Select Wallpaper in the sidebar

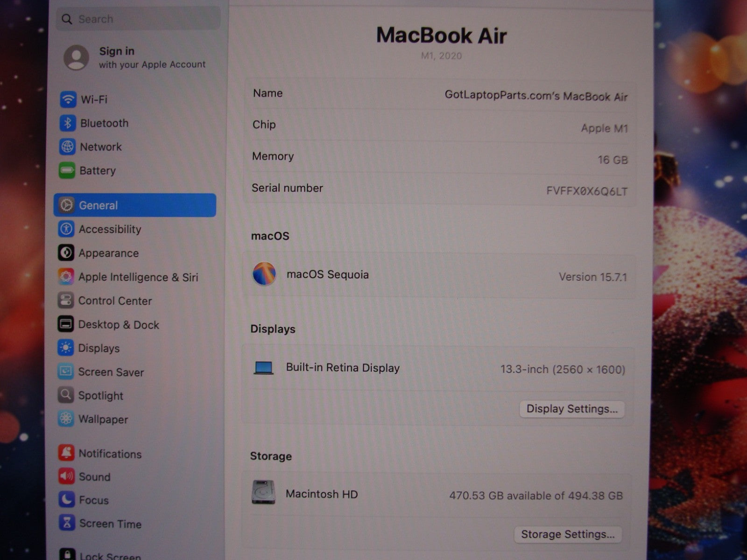[103, 419]
